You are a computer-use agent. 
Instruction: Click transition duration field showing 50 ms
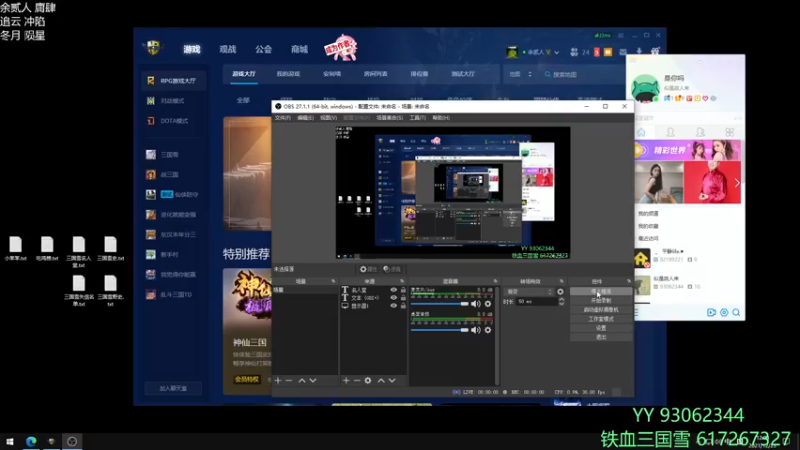[x=536, y=302]
